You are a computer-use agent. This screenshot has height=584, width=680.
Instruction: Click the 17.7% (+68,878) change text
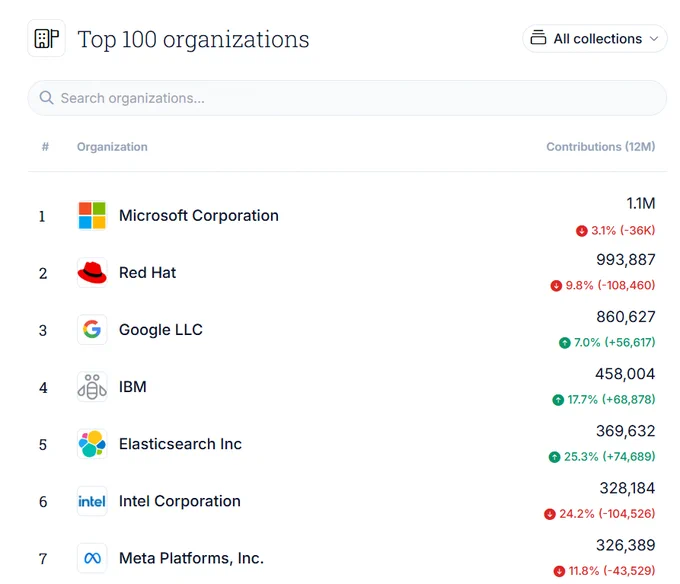coord(611,399)
